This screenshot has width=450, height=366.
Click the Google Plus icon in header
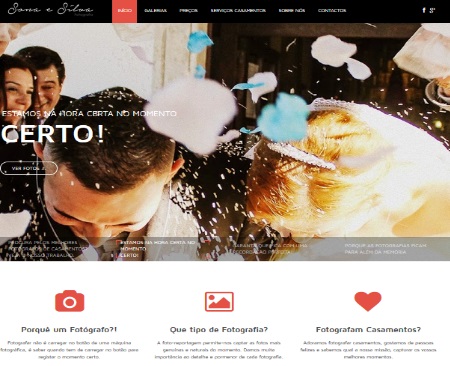[432, 10]
